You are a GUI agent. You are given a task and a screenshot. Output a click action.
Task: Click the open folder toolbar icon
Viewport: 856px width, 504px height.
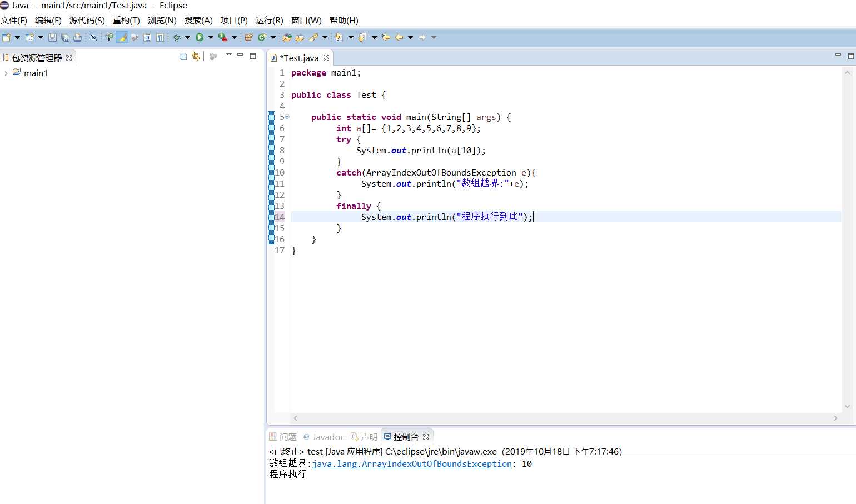tap(300, 37)
